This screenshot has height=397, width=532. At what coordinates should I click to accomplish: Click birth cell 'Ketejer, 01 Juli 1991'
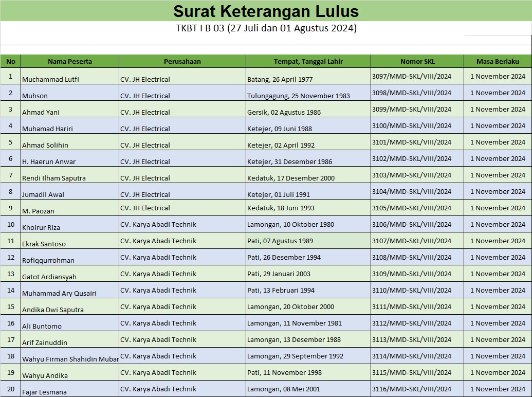[308, 191]
